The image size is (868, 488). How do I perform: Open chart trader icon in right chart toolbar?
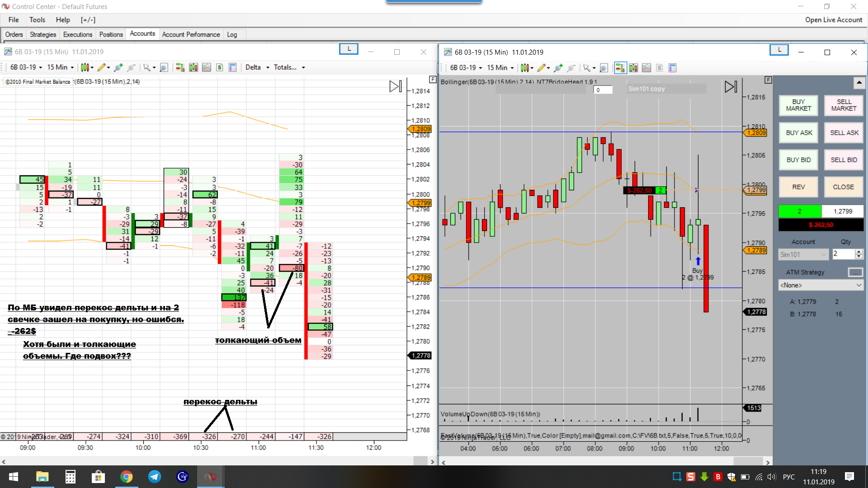[x=620, y=68]
